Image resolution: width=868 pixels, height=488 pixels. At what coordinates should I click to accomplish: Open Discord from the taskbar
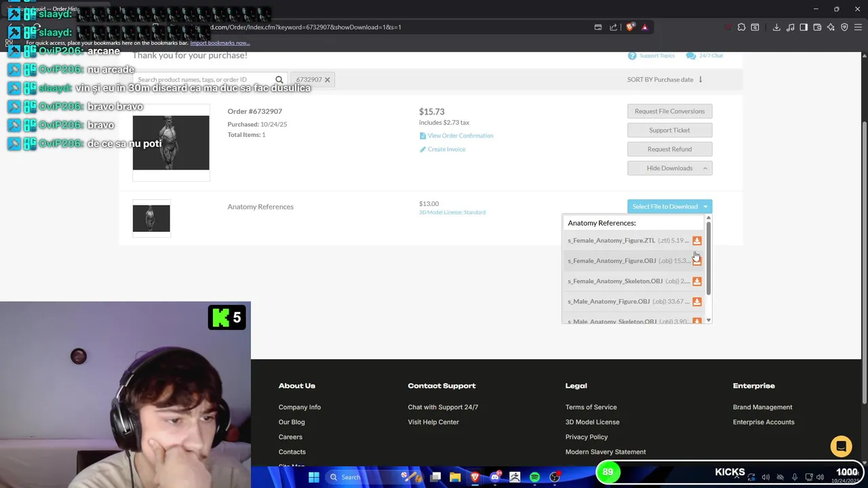(x=495, y=477)
